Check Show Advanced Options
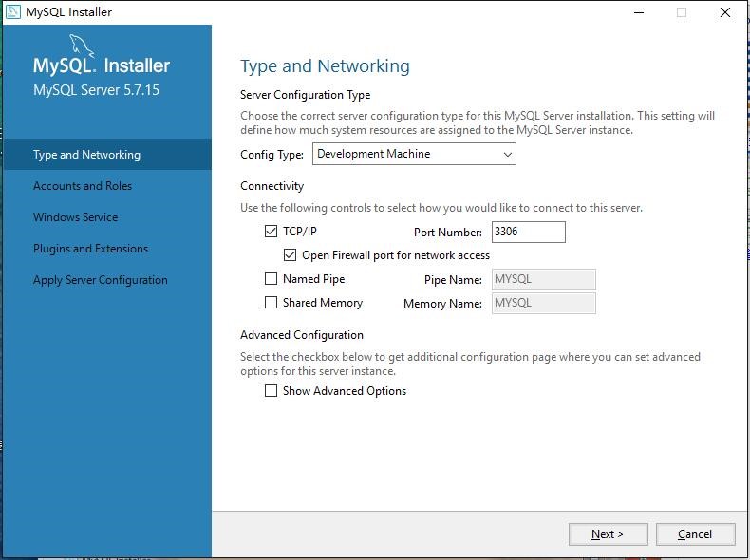 272,391
